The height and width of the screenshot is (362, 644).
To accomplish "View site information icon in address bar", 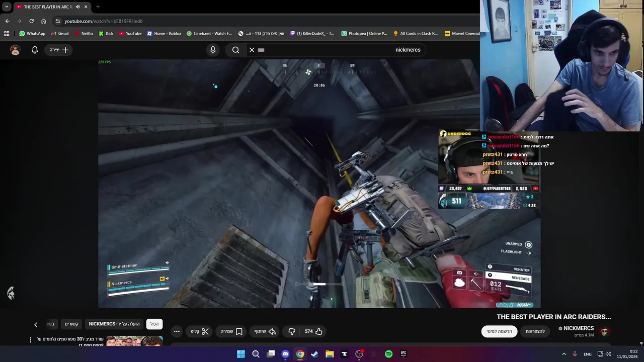I will [58, 21].
